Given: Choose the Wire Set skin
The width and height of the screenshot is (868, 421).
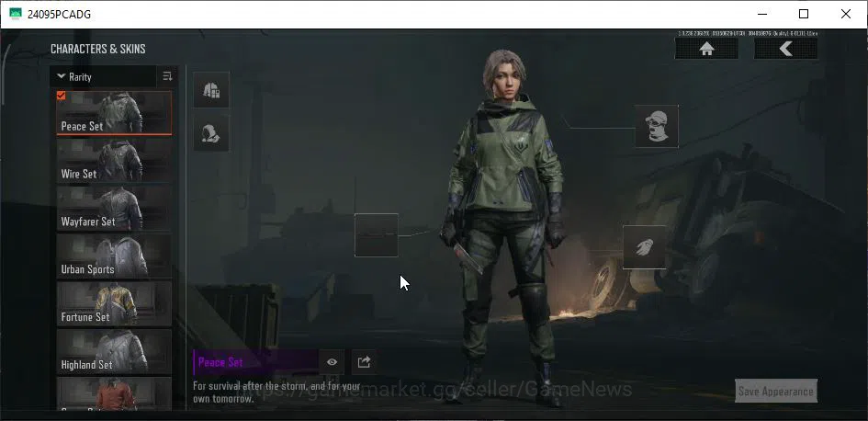Looking at the screenshot, I should [114, 161].
